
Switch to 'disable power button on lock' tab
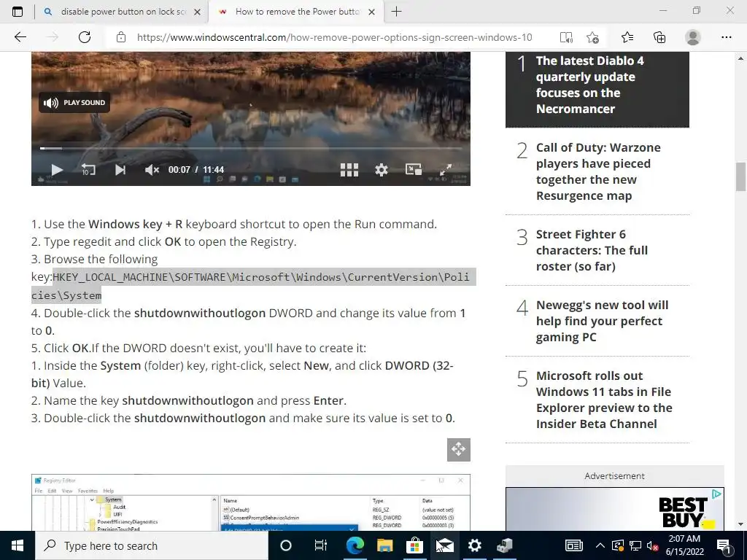point(122,12)
